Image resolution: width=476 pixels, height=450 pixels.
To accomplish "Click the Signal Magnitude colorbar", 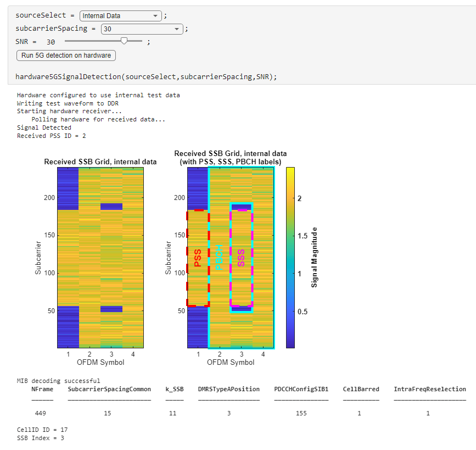I will (x=290, y=258).
